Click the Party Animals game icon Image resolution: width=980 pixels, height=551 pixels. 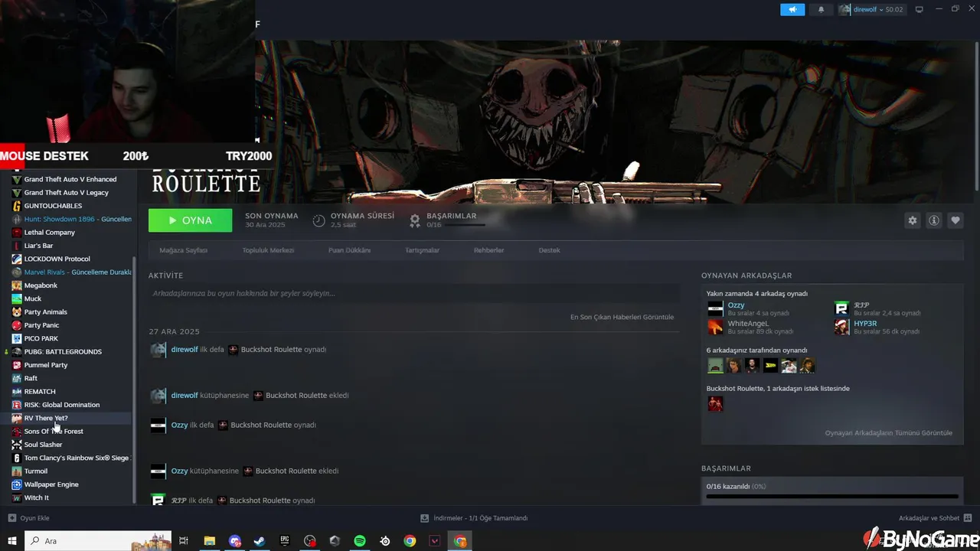pyautogui.click(x=17, y=312)
